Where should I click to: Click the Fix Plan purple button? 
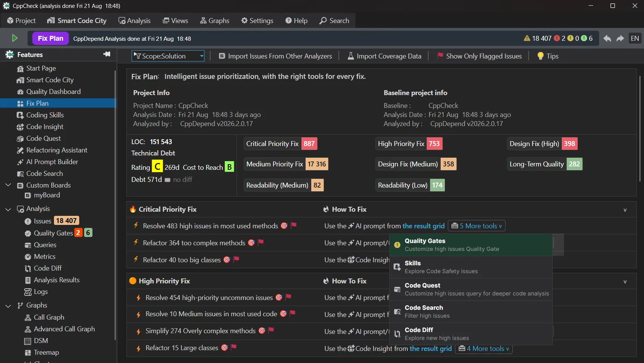[x=51, y=38]
